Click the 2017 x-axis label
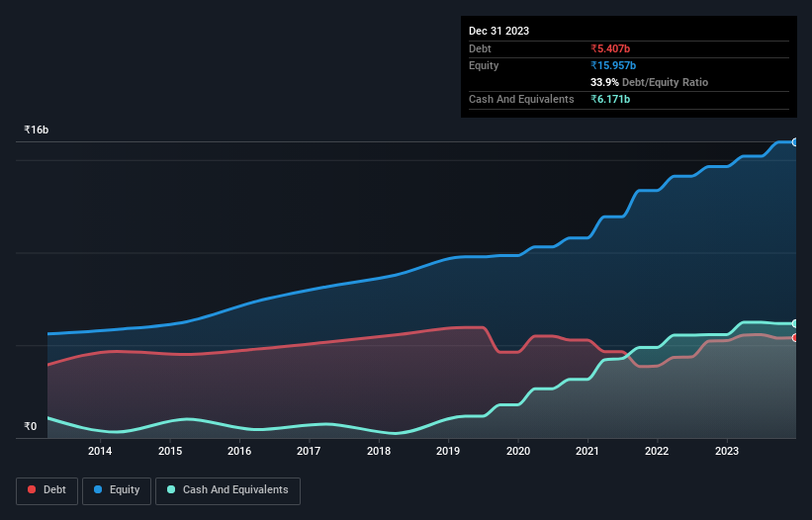 [x=309, y=451]
